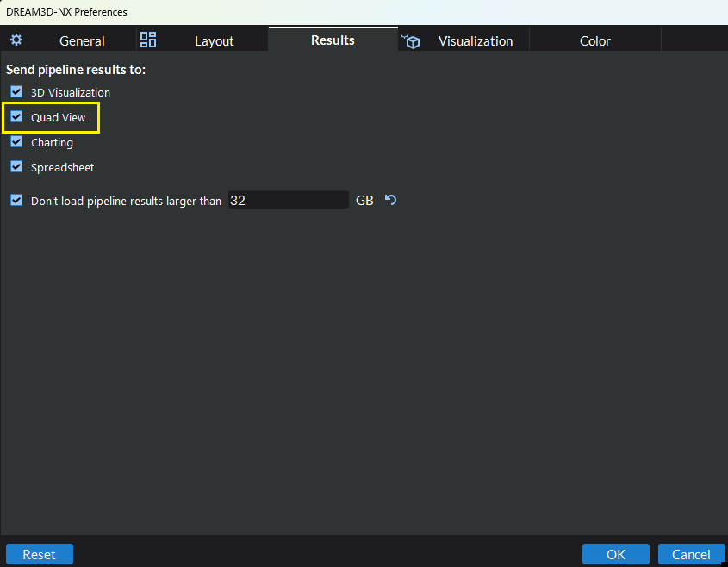Open the General tab
The height and width of the screenshot is (567, 728).
(x=68, y=40)
